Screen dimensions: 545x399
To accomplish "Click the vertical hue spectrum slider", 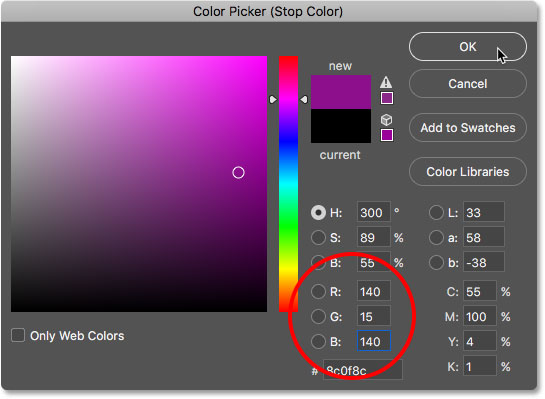I will pyautogui.click(x=288, y=184).
